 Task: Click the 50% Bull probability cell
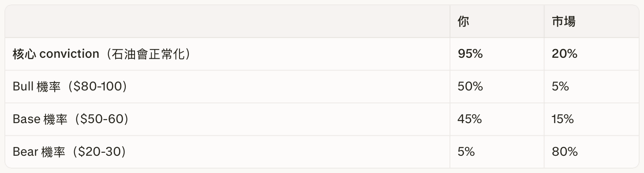coord(470,87)
